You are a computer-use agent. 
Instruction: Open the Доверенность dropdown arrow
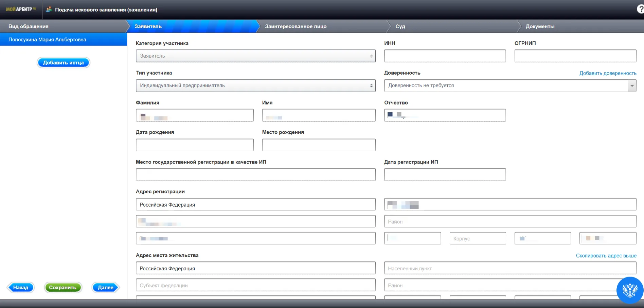[x=632, y=85]
